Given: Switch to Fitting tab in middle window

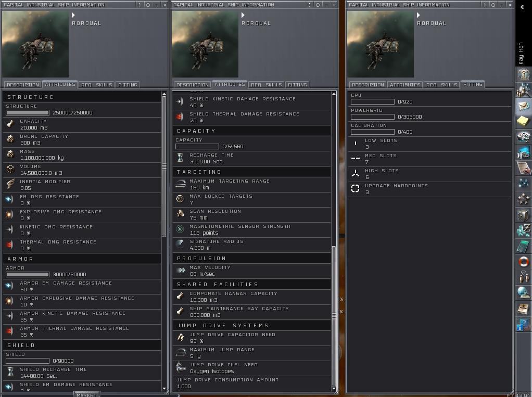Looking at the screenshot, I should (x=298, y=85).
